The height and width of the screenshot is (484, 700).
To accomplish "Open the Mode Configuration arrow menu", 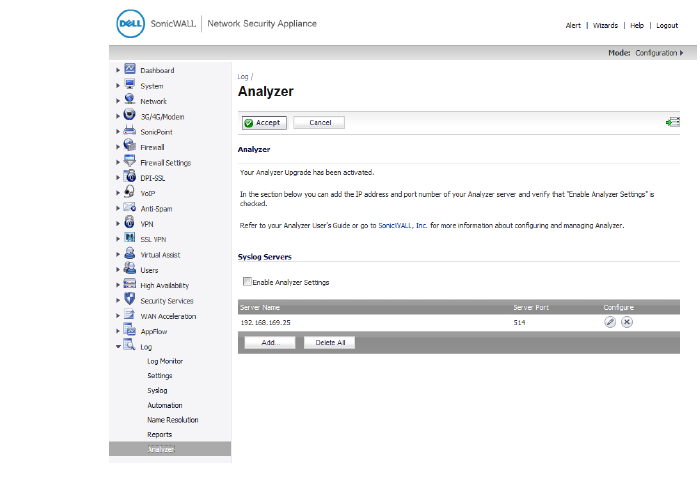I will click(682, 53).
